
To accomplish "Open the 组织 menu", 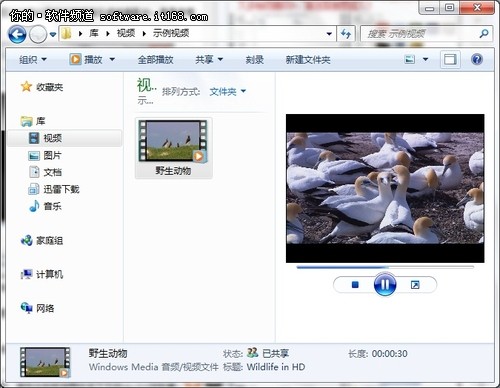I will click(33, 60).
